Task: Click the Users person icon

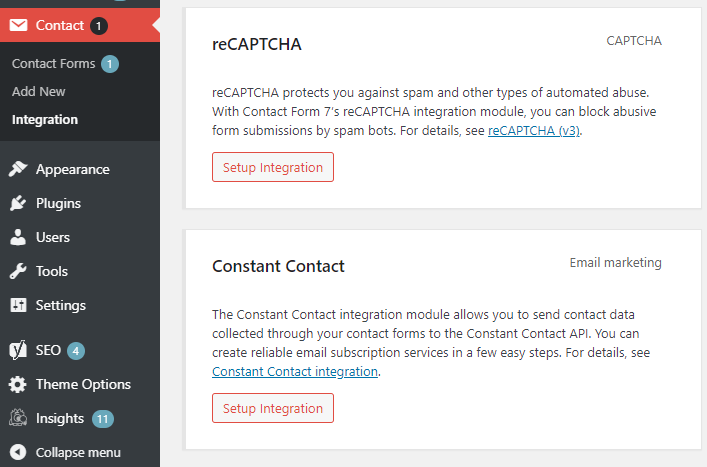Action: 18,237
